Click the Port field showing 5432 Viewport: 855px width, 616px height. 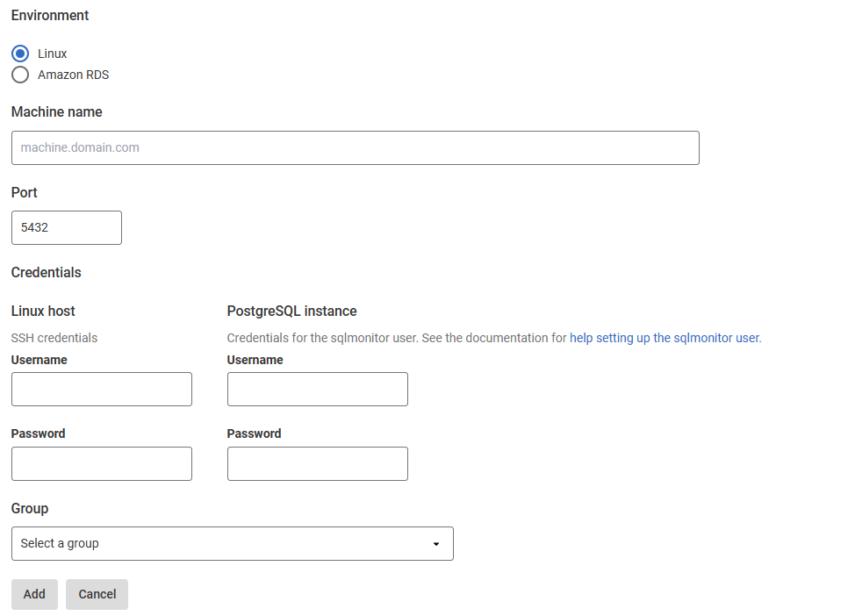tap(66, 227)
